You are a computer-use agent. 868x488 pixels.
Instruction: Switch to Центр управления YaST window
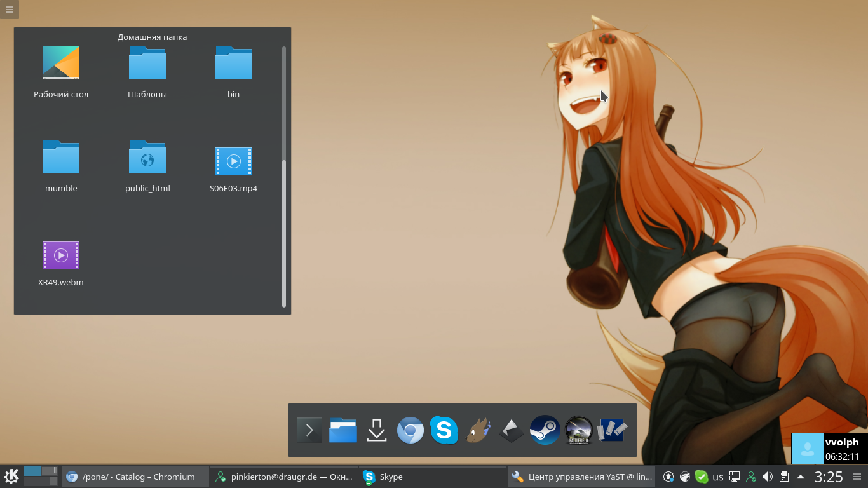pyautogui.click(x=581, y=477)
